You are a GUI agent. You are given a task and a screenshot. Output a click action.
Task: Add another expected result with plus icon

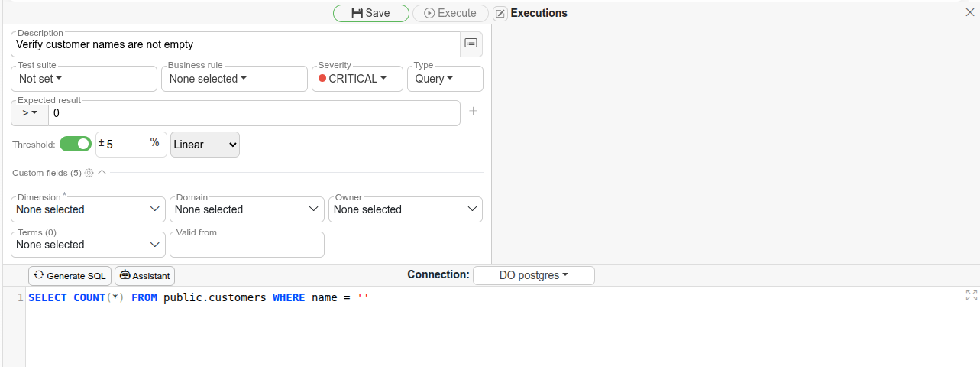[473, 112]
